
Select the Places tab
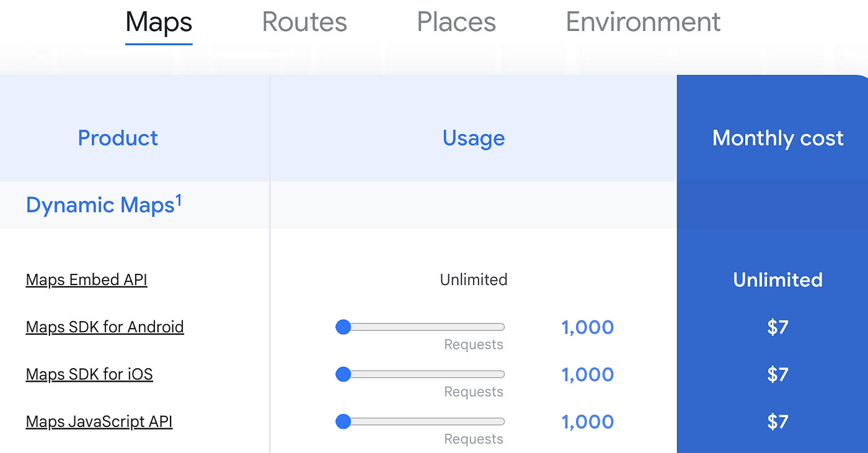tap(456, 23)
